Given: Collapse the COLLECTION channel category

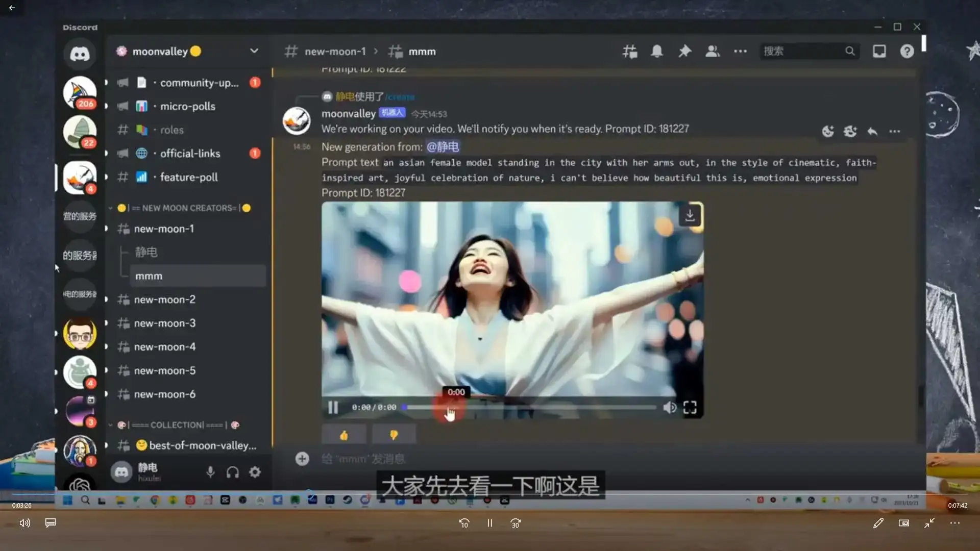Looking at the screenshot, I should click(110, 424).
